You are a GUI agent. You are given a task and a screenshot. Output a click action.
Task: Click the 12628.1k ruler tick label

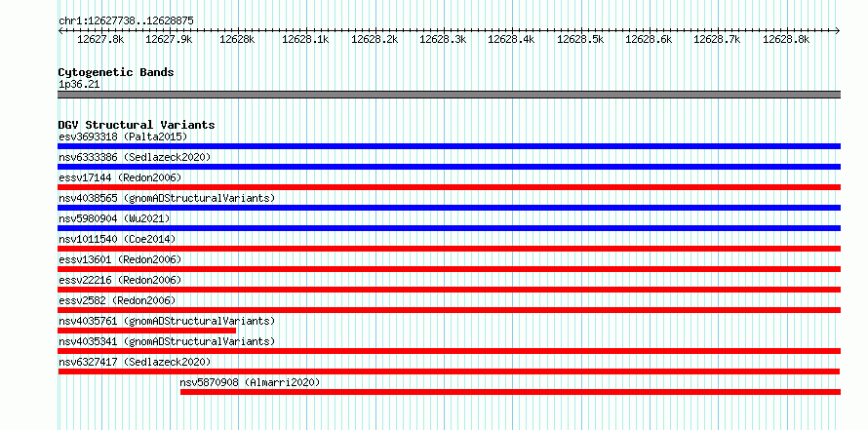(305, 40)
